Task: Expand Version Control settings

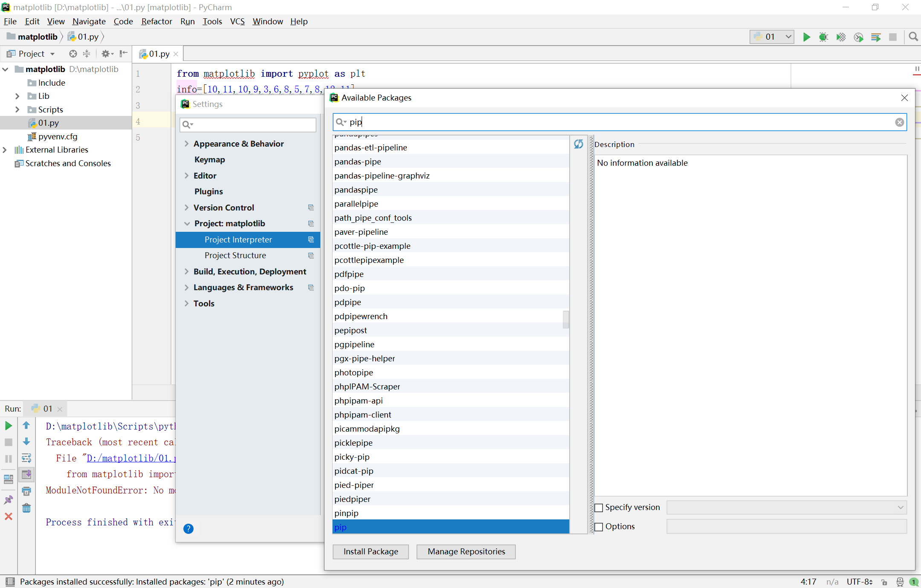Action: pyautogui.click(x=186, y=208)
